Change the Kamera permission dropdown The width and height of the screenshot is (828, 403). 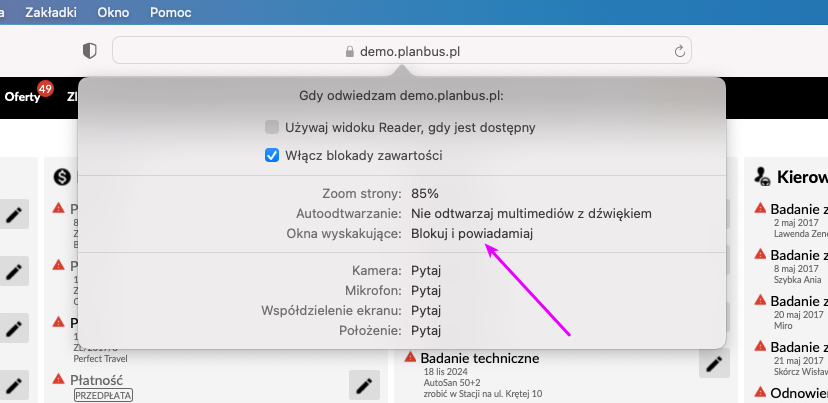[425, 271]
